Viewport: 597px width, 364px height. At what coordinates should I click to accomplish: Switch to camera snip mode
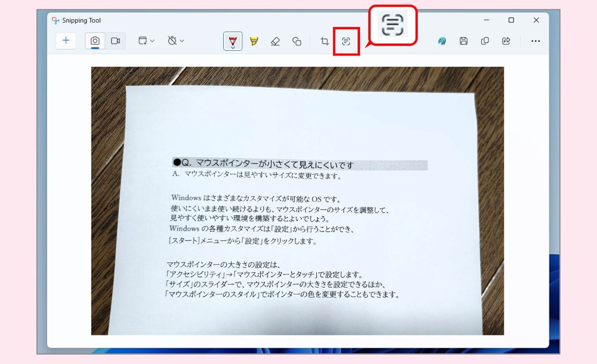[95, 41]
